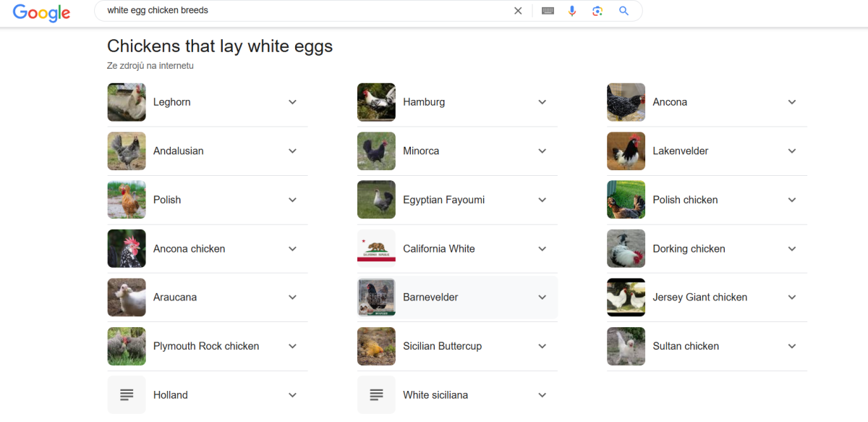Expand the Ancona breed details

[792, 102]
